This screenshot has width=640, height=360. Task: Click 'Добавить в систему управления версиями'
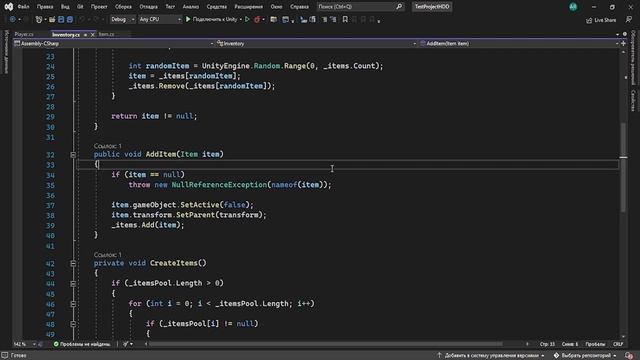click(x=491, y=356)
